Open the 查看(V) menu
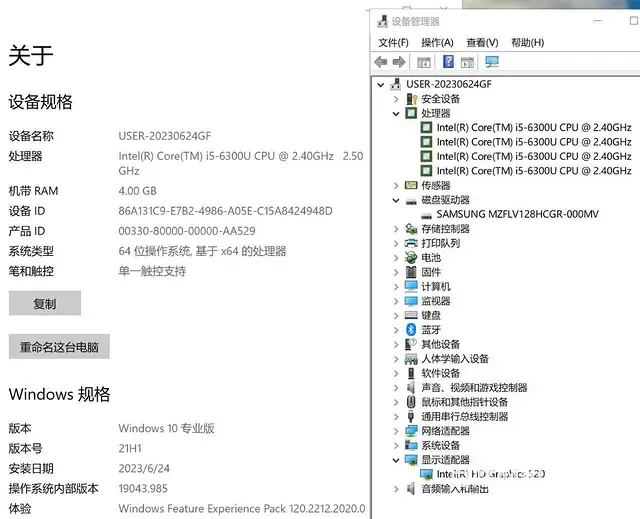Viewport: 640px width, 519px height. pyautogui.click(x=482, y=42)
